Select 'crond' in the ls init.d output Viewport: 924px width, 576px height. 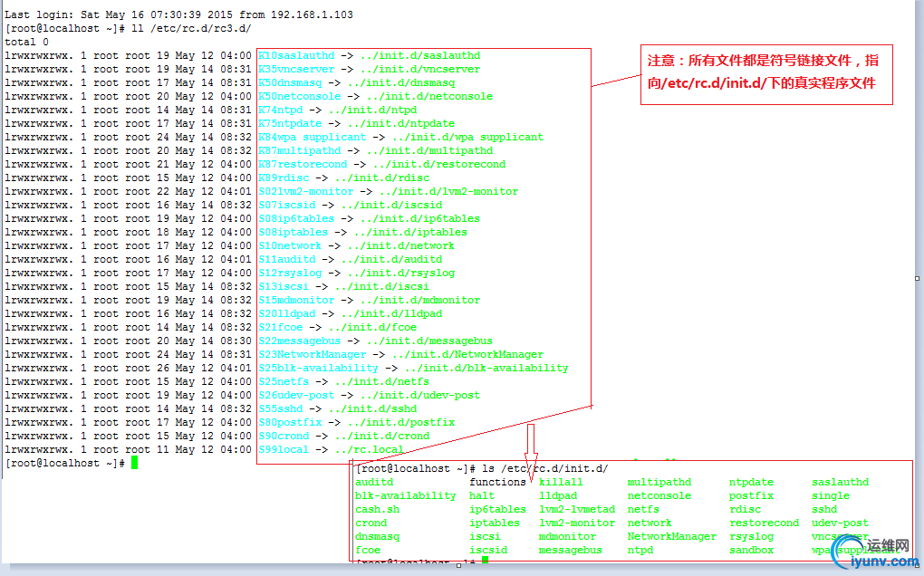(371, 523)
